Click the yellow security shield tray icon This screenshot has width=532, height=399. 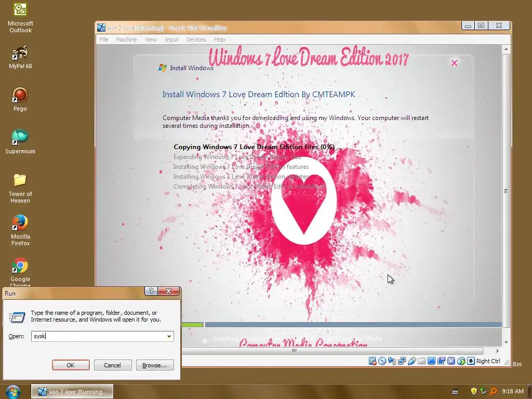point(474,391)
